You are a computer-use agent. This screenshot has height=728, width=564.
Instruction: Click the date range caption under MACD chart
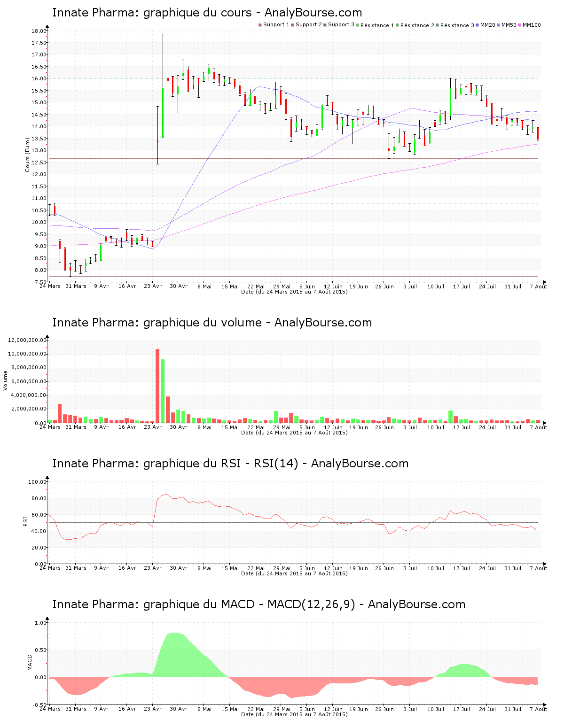tap(294, 714)
